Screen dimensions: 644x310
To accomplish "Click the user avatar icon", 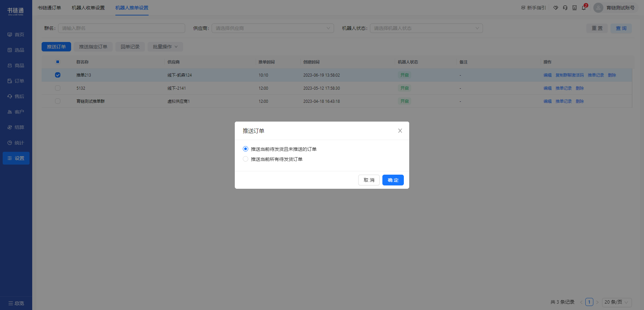I will click(x=598, y=8).
